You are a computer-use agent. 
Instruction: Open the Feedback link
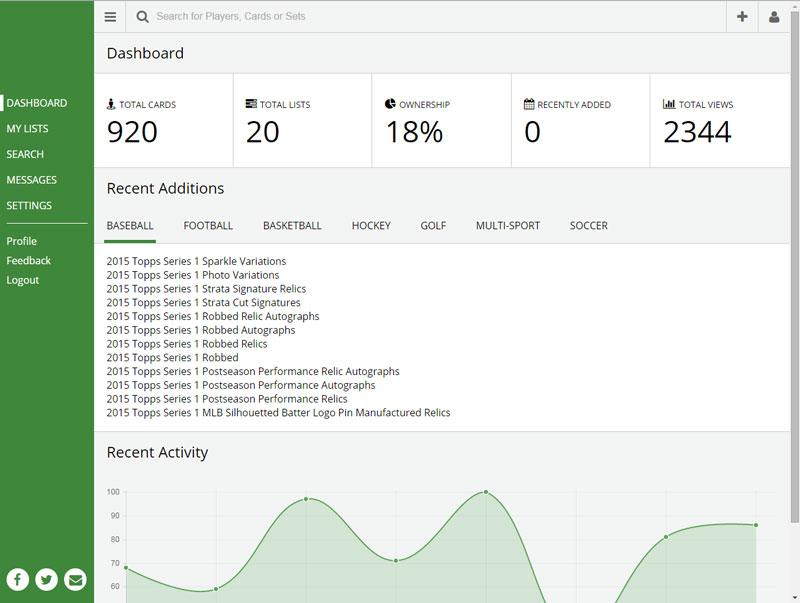29,260
